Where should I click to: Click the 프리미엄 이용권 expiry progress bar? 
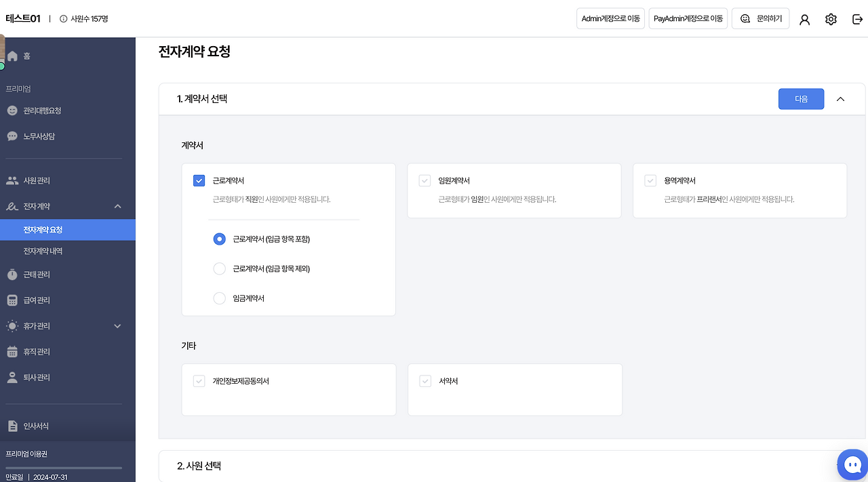pos(62,467)
